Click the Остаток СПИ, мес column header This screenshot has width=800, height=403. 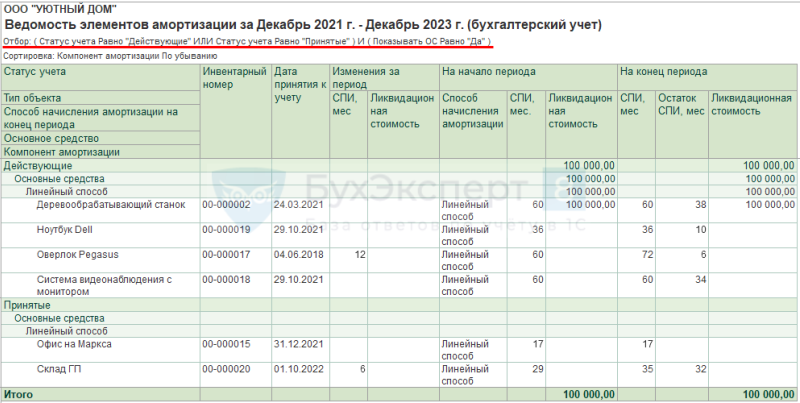click(x=681, y=105)
